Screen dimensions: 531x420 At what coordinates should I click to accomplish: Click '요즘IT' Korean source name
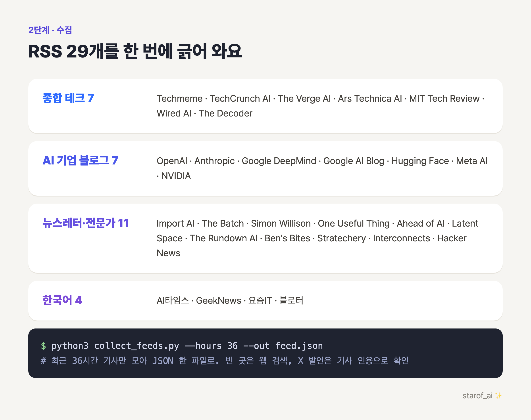[x=260, y=300]
